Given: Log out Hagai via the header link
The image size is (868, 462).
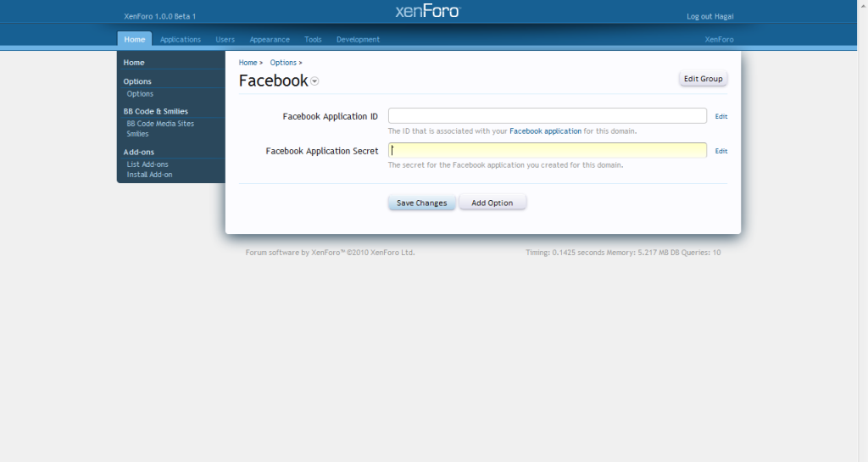Looking at the screenshot, I should click(710, 17).
